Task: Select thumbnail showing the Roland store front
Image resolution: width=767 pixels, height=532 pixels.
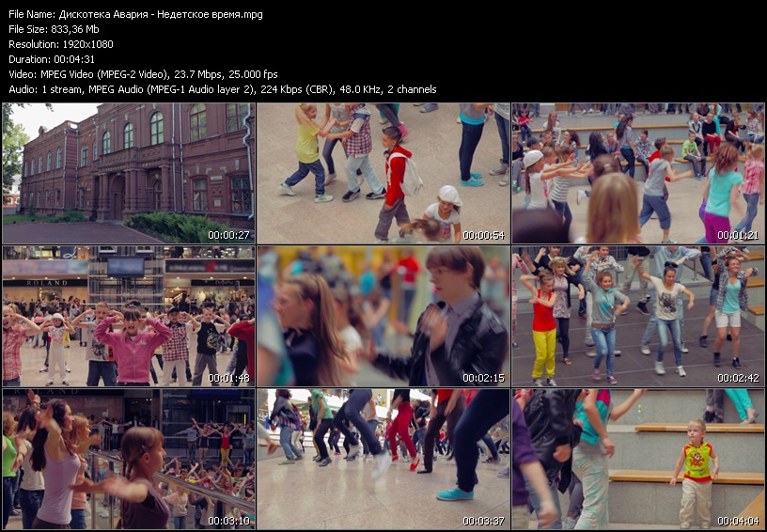Action: pos(128,316)
